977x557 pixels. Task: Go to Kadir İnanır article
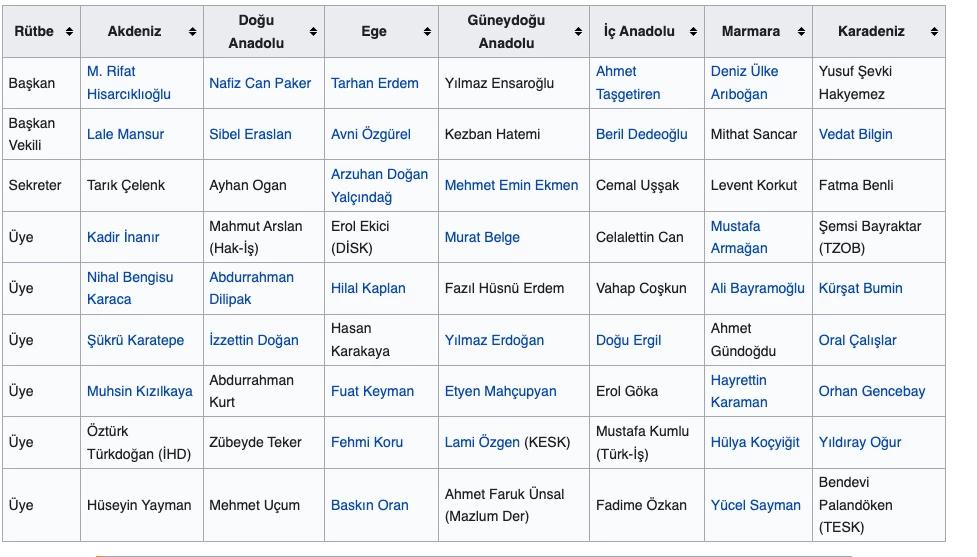123,237
